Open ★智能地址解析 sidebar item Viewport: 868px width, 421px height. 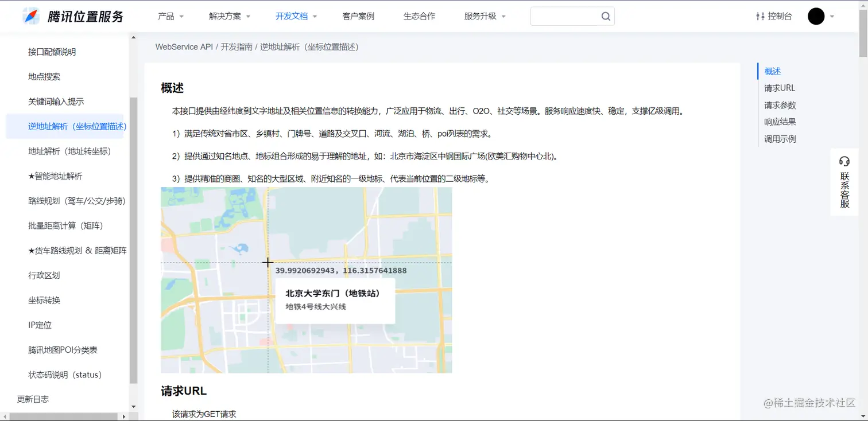pos(55,176)
